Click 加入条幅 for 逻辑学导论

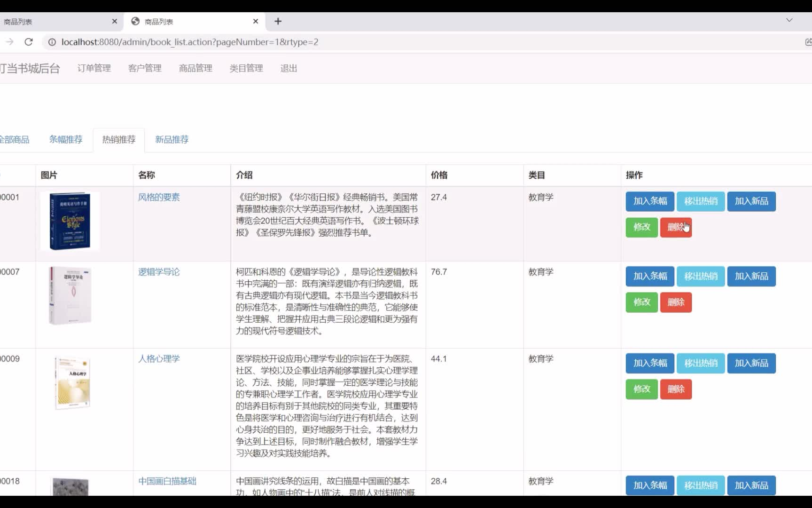coord(650,276)
